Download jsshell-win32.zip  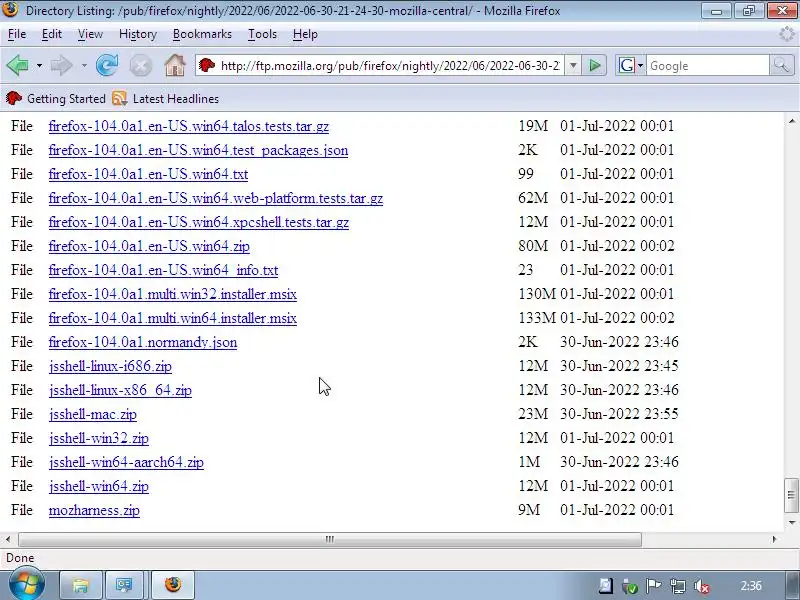pyautogui.click(x=99, y=438)
